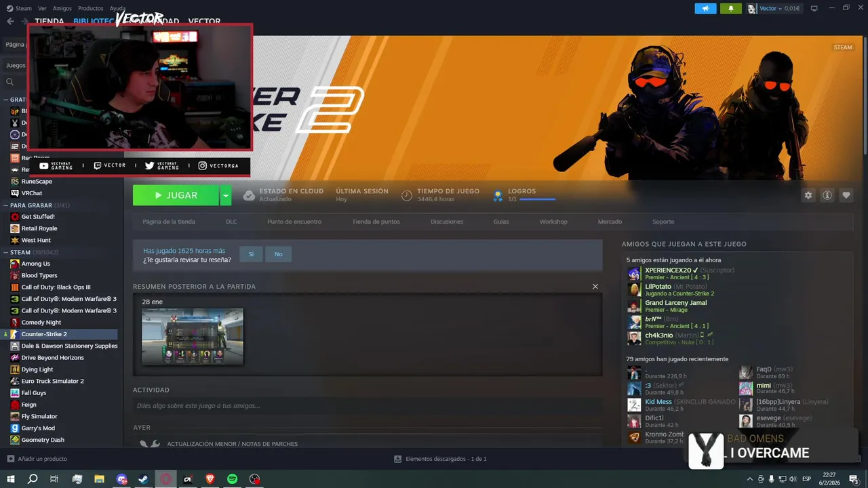Select Dying Light in the library
The height and width of the screenshot is (488, 868).
pyautogui.click(x=37, y=369)
